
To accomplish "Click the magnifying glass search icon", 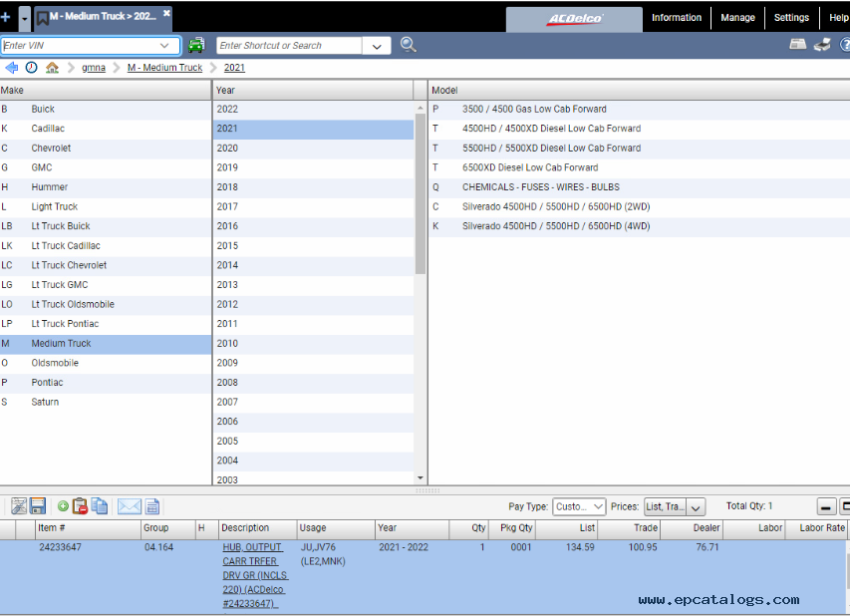I will pos(409,45).
